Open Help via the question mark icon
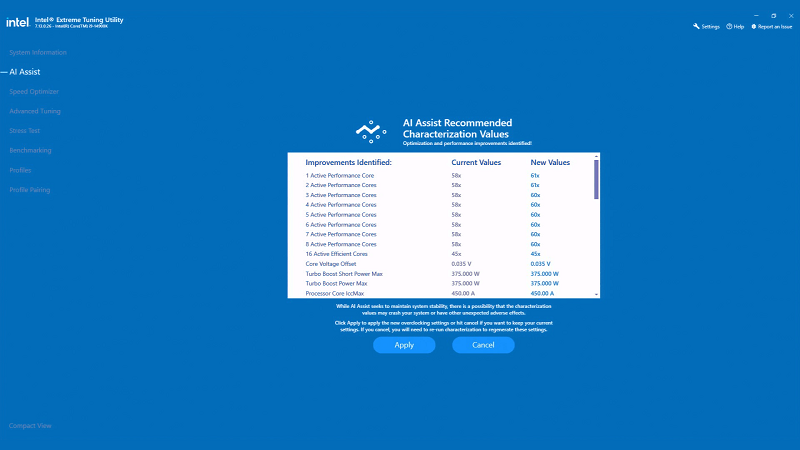This screenshot has width=800, height=450. tap(729, 27)
